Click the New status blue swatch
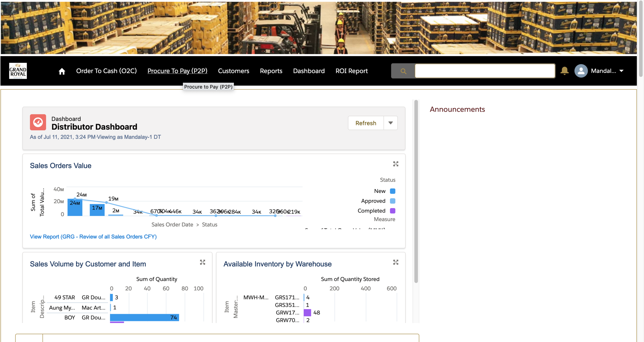The width and height of the screenshot is (644, 342). [x=393, y=191]
